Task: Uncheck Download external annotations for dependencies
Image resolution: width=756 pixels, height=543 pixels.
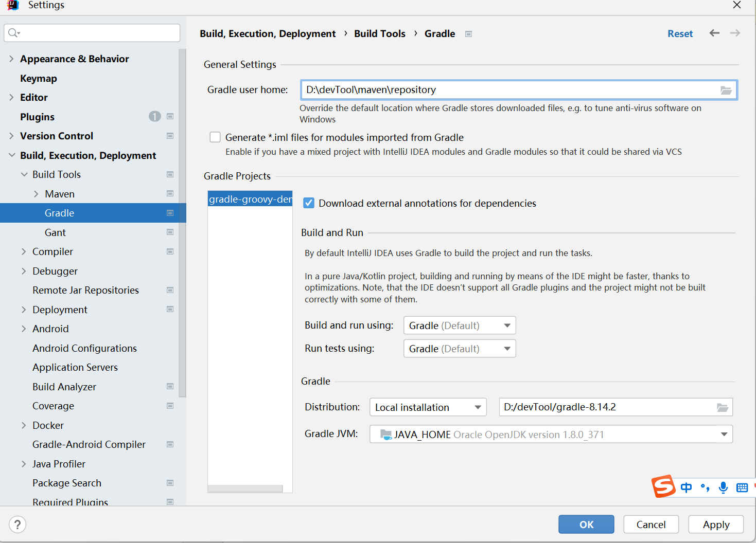Action: click(x=309, y=203)
